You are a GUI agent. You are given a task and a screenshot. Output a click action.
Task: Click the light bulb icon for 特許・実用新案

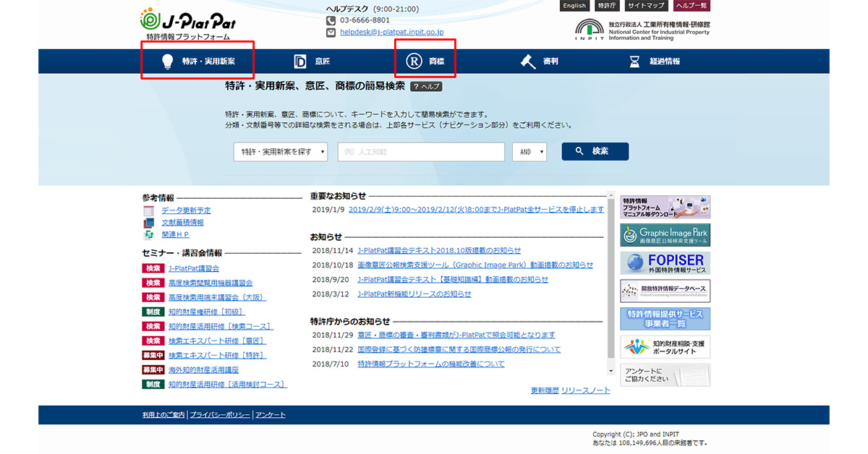click(167, 61)
